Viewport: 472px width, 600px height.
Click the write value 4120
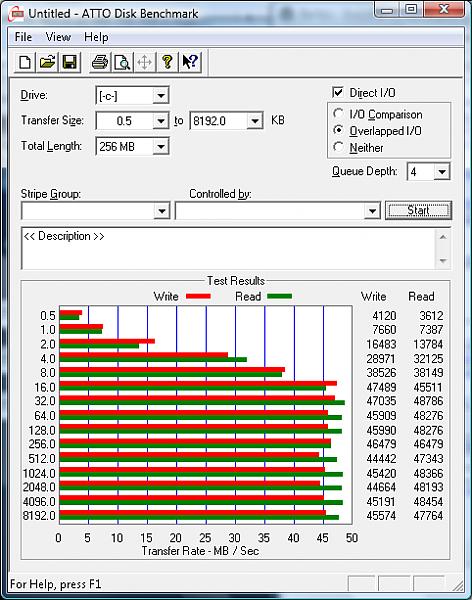pos(384,316)
